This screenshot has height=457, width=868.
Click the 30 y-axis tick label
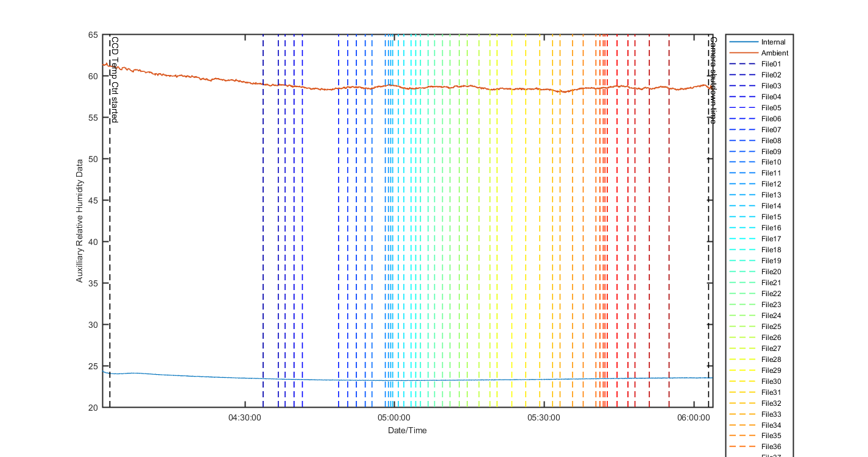pos(93,325)
